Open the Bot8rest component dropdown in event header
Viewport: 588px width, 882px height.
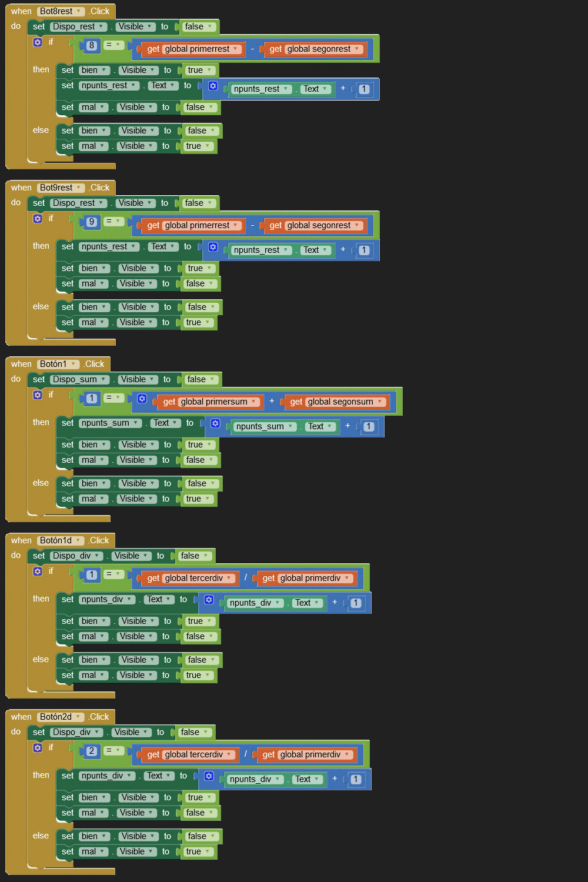(79, 12)
